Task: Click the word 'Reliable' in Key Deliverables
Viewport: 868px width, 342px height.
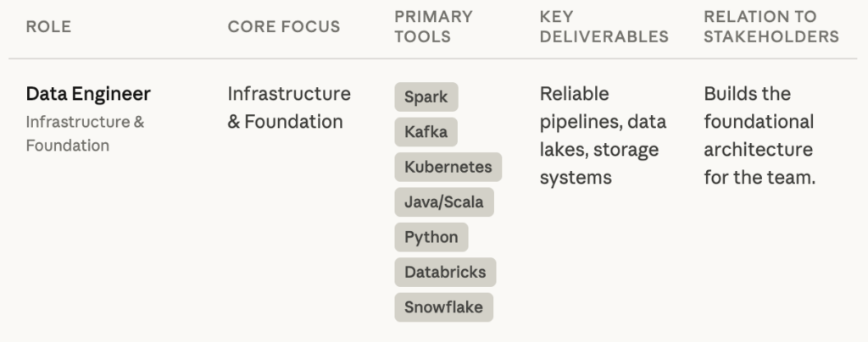Action: pyautogui.click(x=574, y=93)
